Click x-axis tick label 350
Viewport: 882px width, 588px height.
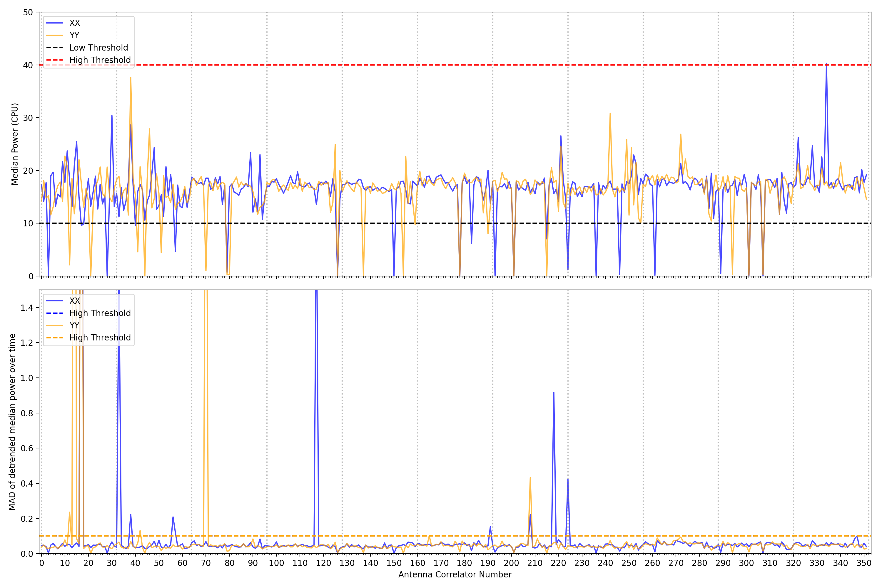(864, 563)
